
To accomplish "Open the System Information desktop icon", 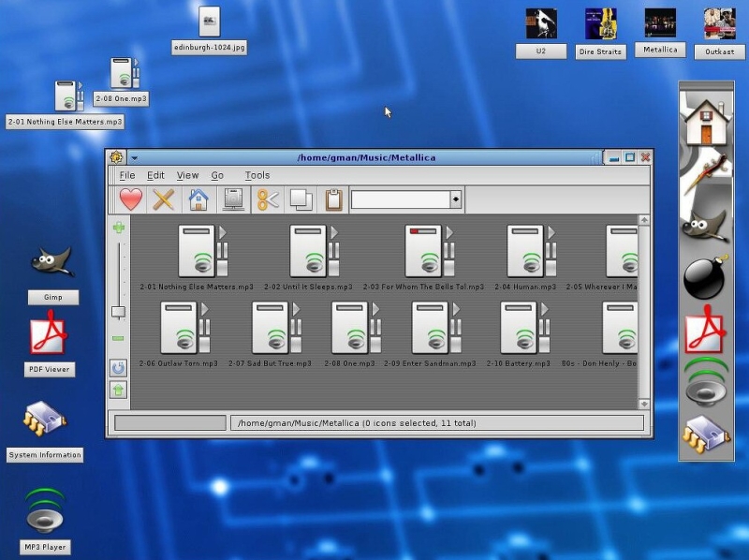I will coord(45,419).
